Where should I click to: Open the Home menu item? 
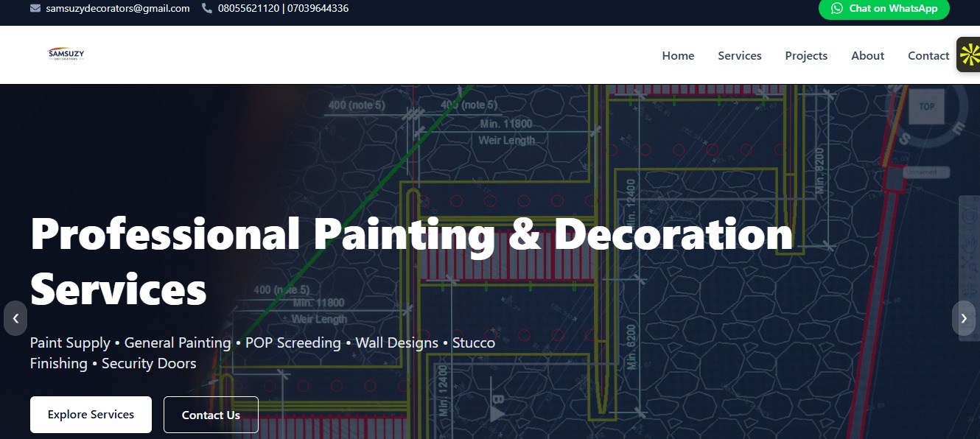(x=678, y=55)
